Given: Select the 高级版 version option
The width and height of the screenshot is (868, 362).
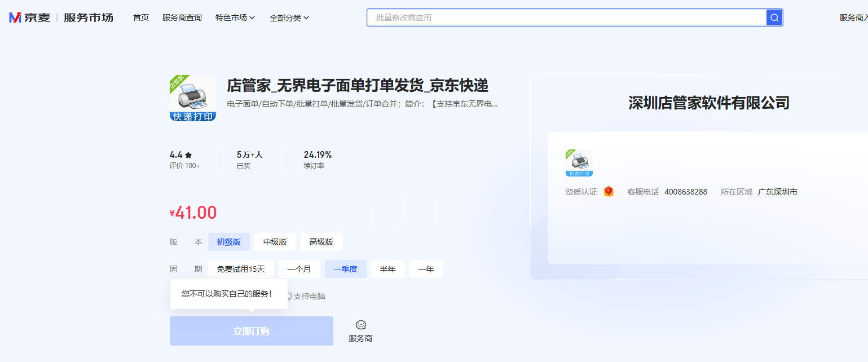Looking at the screenshot, I should coord(321,242).
